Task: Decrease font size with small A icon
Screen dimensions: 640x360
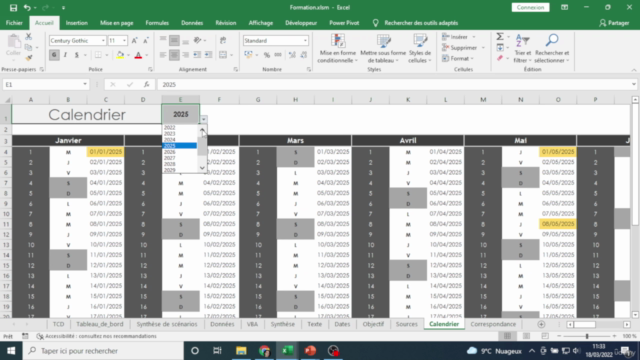Action: [x=146, y=40]
